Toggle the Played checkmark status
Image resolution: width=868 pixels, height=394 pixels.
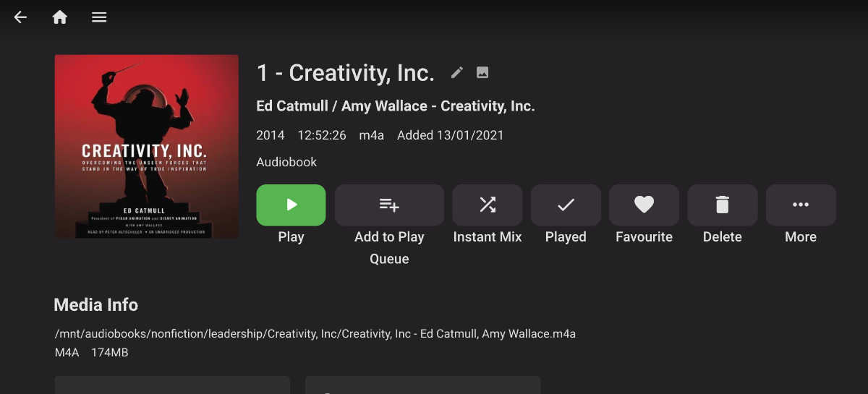click(x=566, y=205)
